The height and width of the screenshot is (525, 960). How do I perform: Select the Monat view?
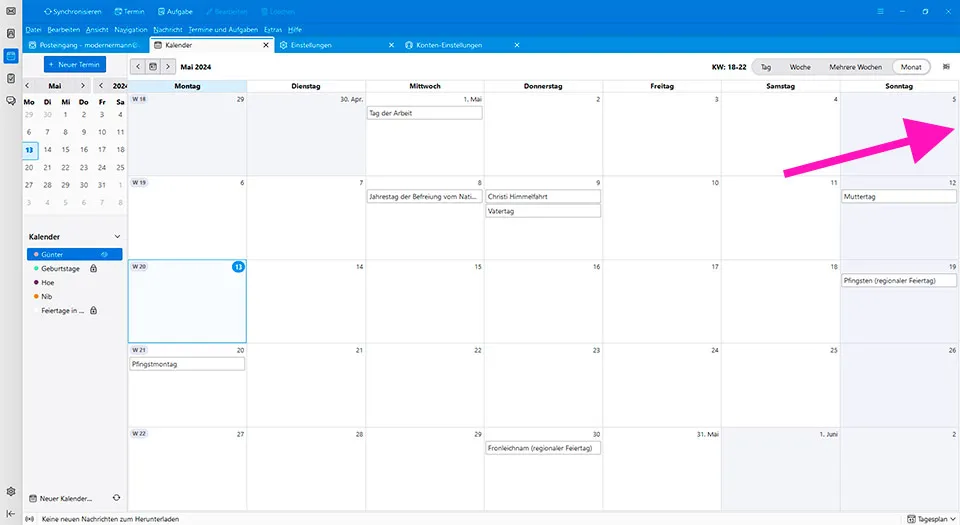click(911, 67)
